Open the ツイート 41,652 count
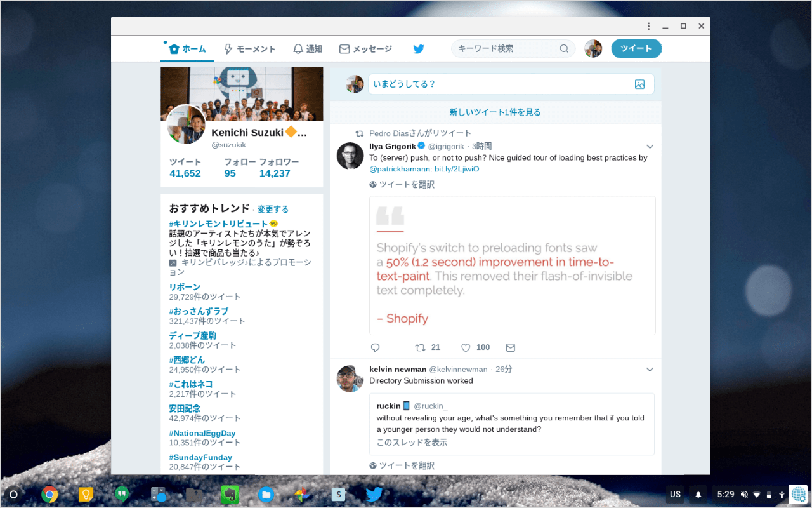The height and width of the screenshot is (508, 812). coord(185,168)
